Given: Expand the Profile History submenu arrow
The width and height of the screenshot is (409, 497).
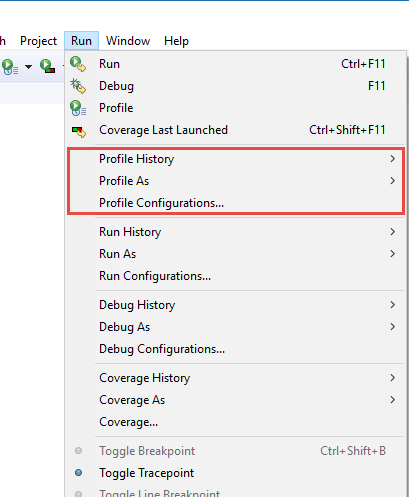Looking at the screenshot, I should 393,159.
